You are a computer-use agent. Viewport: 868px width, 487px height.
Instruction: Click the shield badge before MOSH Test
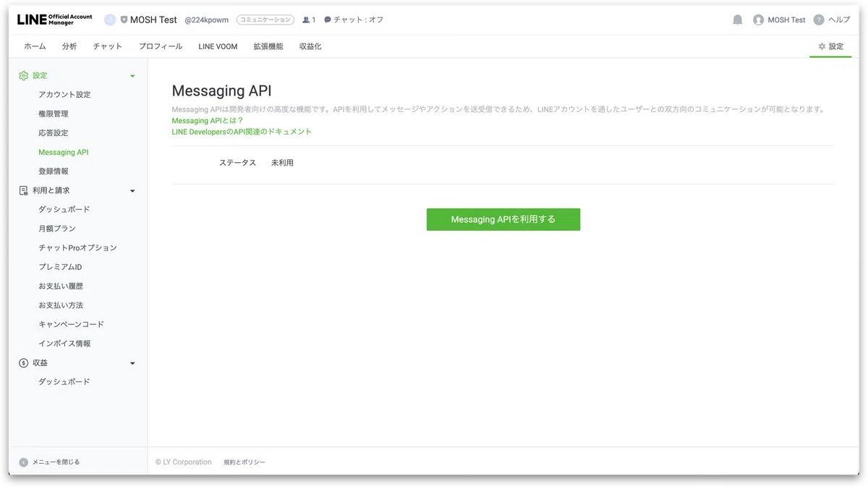[x=124, y=20]
